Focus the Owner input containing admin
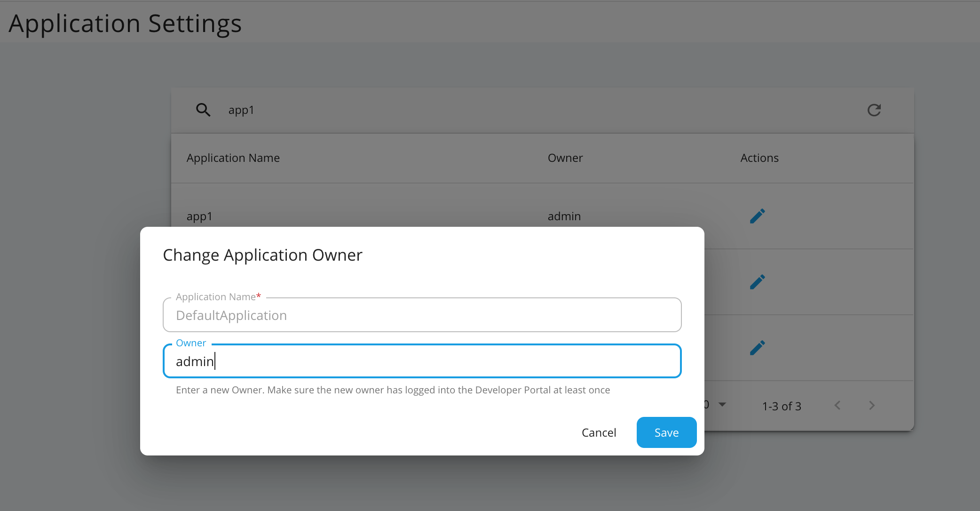This screenshot has width=980, height=511. pyautogui.click(x=422, y=361)
